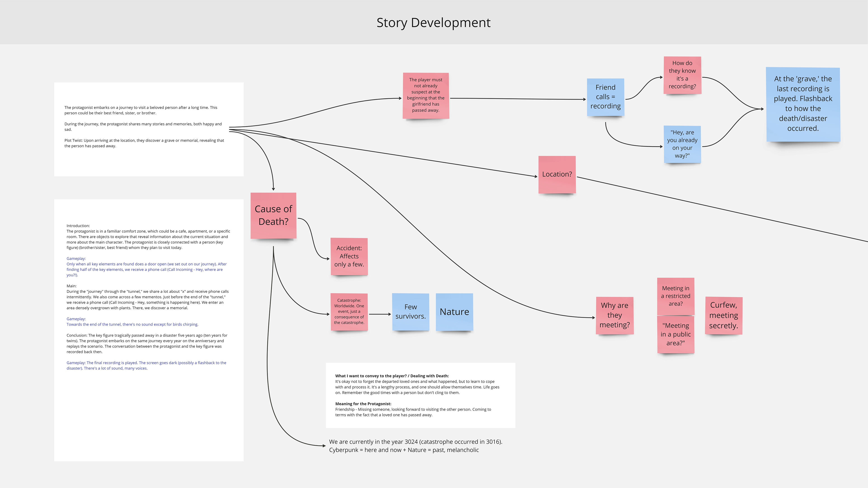868x488 pixels.
Task: Click the 'Accident: Affects only a few.' note
Action: 349,256
